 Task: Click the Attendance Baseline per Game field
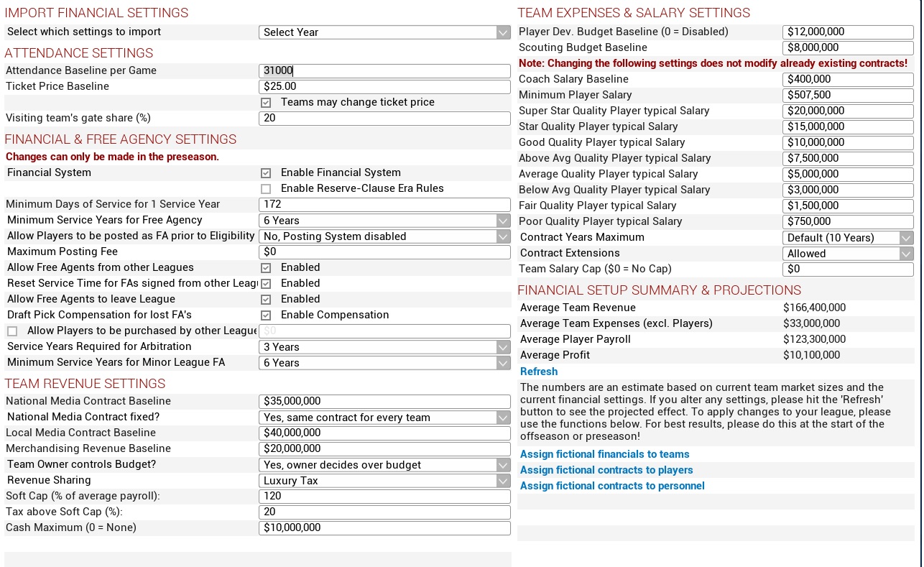(x=384, y=71)
